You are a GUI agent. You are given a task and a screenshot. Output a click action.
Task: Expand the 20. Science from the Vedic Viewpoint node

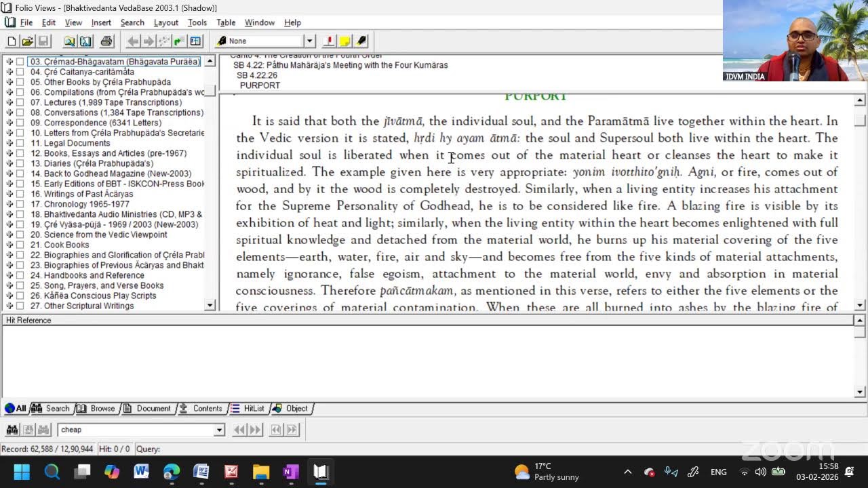pos(9,235)
